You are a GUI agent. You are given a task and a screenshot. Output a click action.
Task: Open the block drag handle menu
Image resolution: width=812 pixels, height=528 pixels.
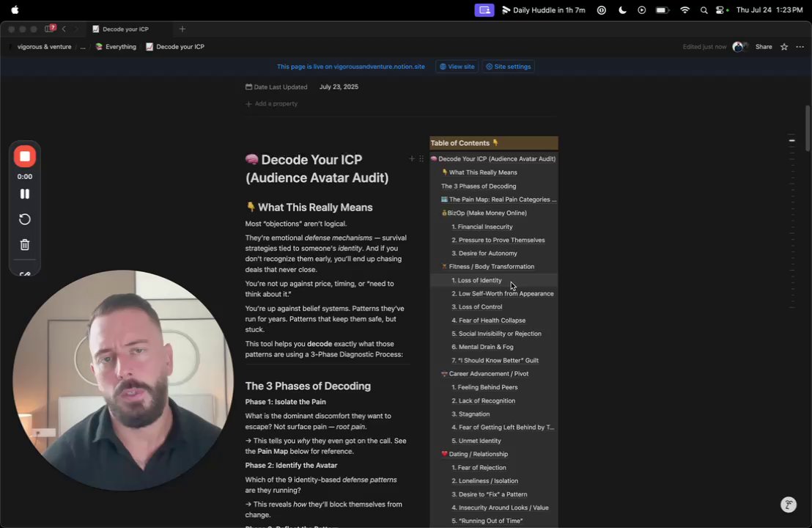point(421,158)
